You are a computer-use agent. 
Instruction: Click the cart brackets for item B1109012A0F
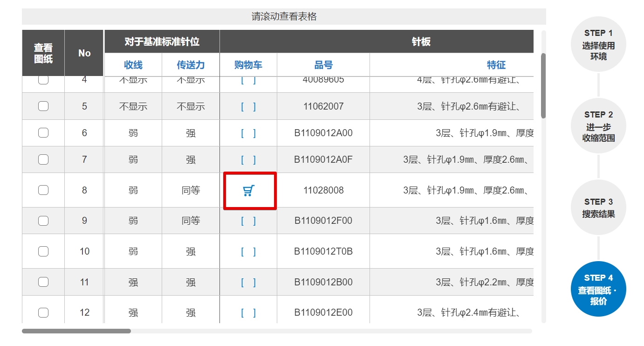248,160
